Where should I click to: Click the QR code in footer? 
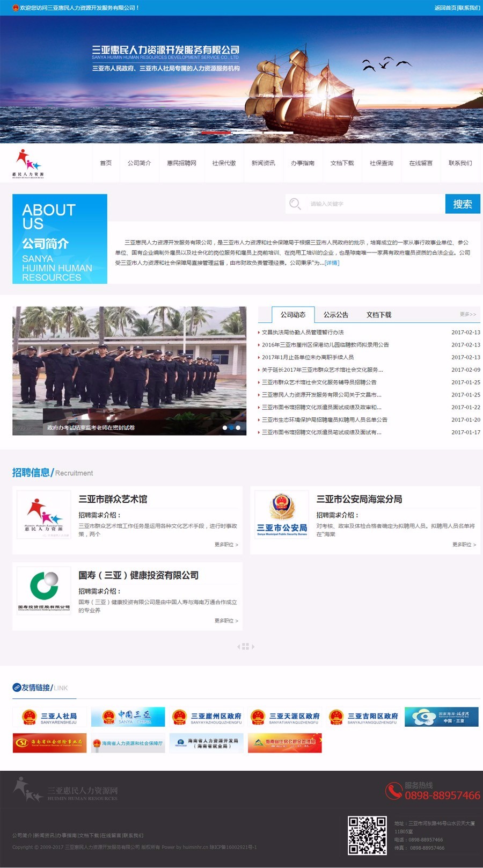point(367,835)
